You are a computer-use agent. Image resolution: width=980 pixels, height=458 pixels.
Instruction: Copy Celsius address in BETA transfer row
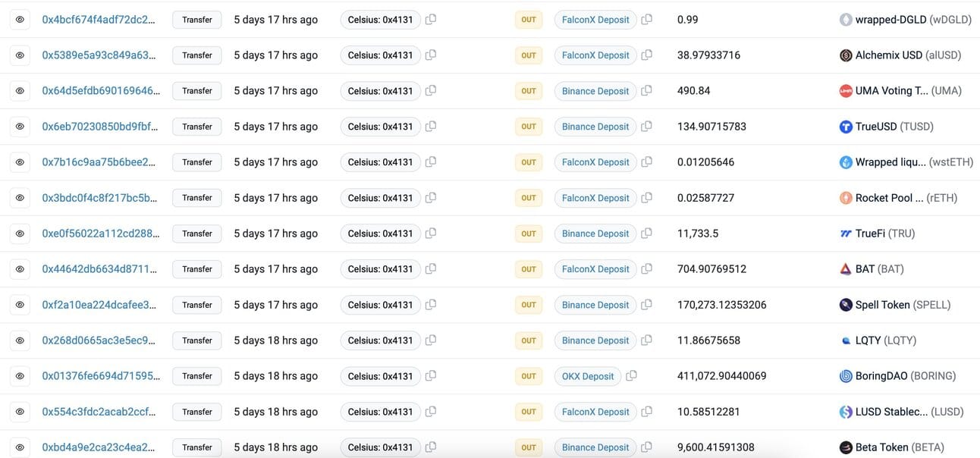point(431,447)
